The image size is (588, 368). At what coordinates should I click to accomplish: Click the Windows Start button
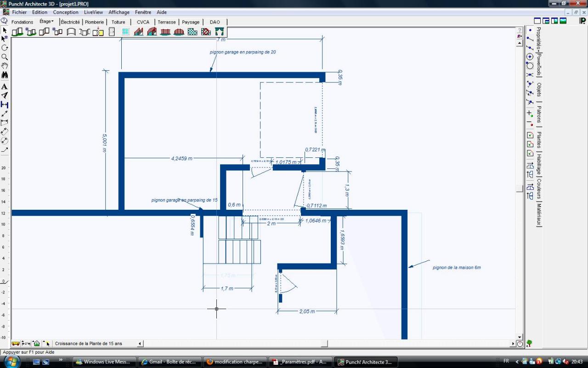click(x=11, y=362)
